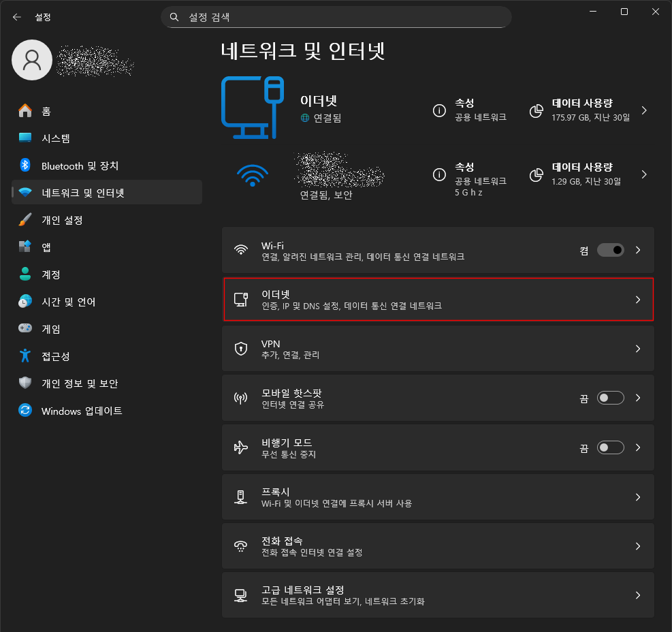Click the proxy server icon

click(241, 497)
